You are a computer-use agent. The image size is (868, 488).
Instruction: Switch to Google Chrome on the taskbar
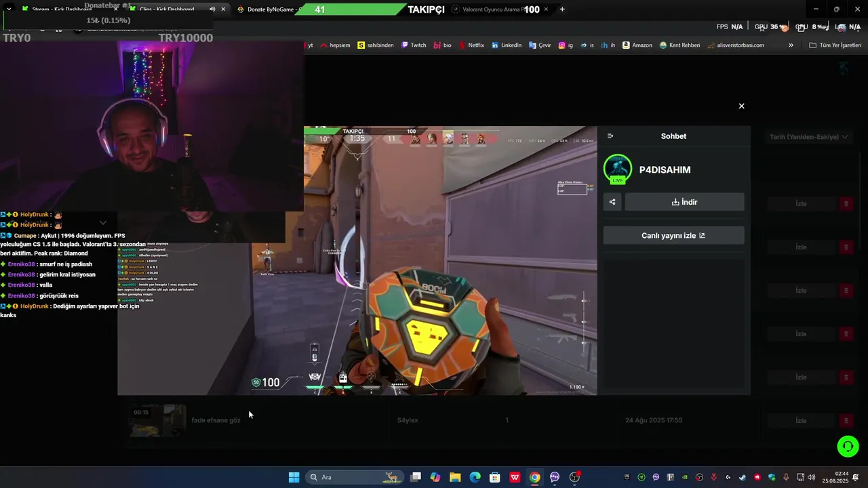[535, 477]
